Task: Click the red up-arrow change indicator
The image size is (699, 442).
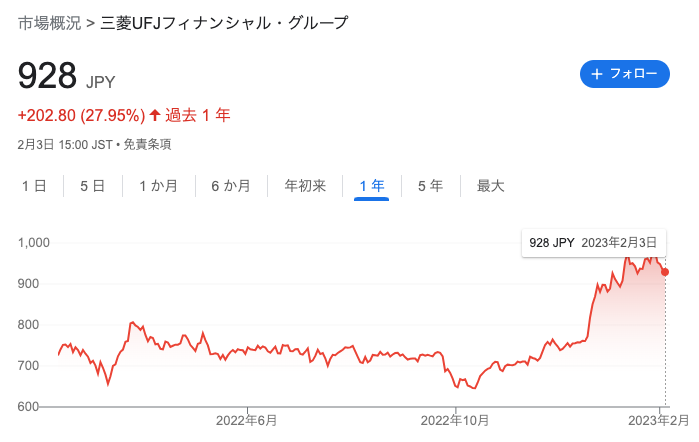Action: click(155, 115)
